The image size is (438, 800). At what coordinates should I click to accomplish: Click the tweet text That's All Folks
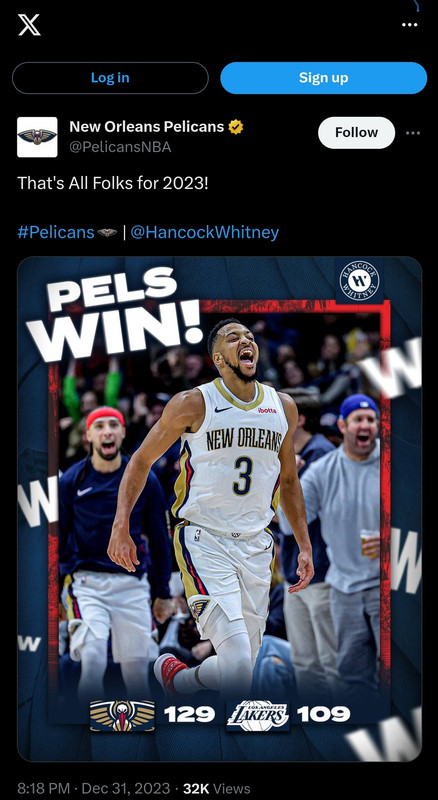click(x=113, y=183)
